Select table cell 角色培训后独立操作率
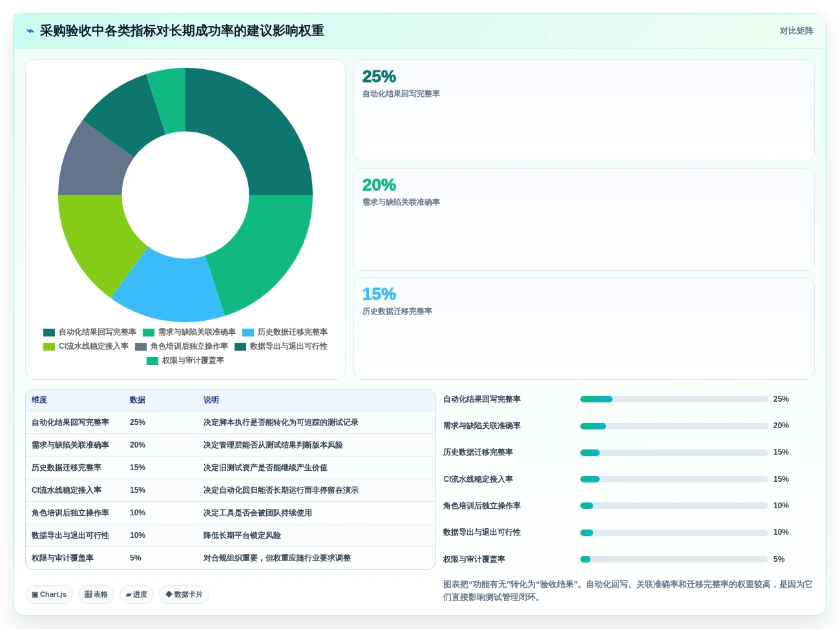Image resolution: width=840 pixels, height=629 pixels. point(70,513)
